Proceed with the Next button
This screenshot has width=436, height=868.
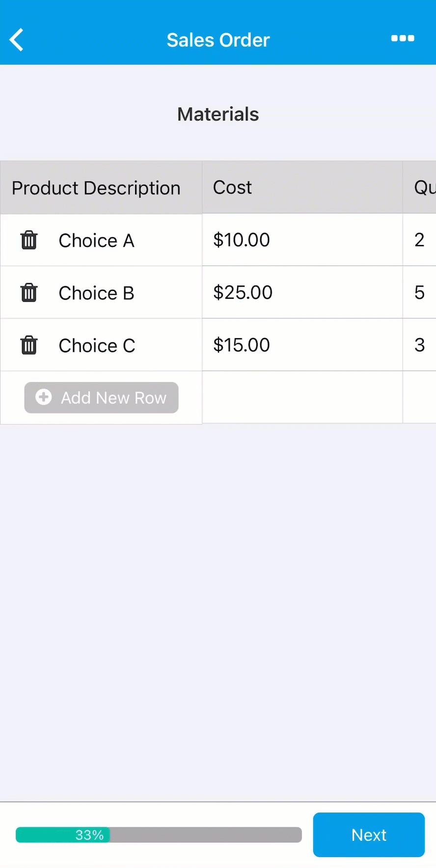point(369,835)
